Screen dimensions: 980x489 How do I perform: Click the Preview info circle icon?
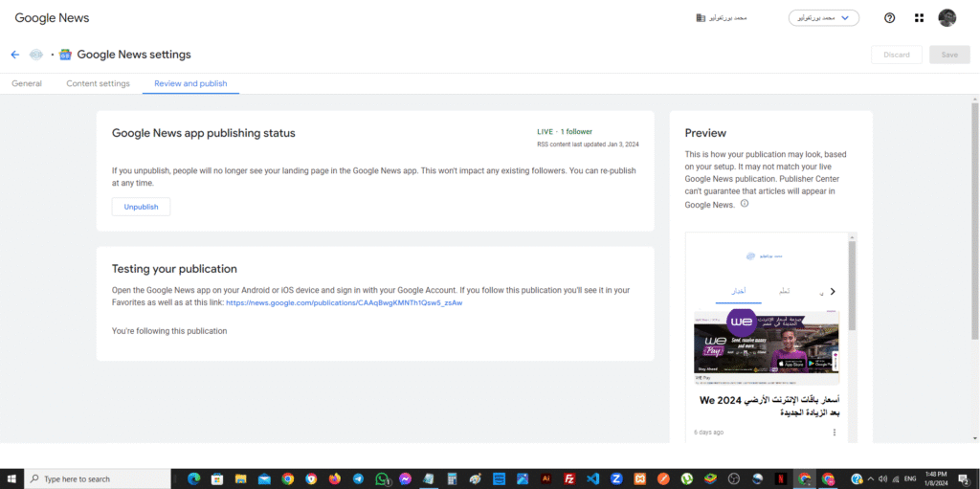pos(745,204)
